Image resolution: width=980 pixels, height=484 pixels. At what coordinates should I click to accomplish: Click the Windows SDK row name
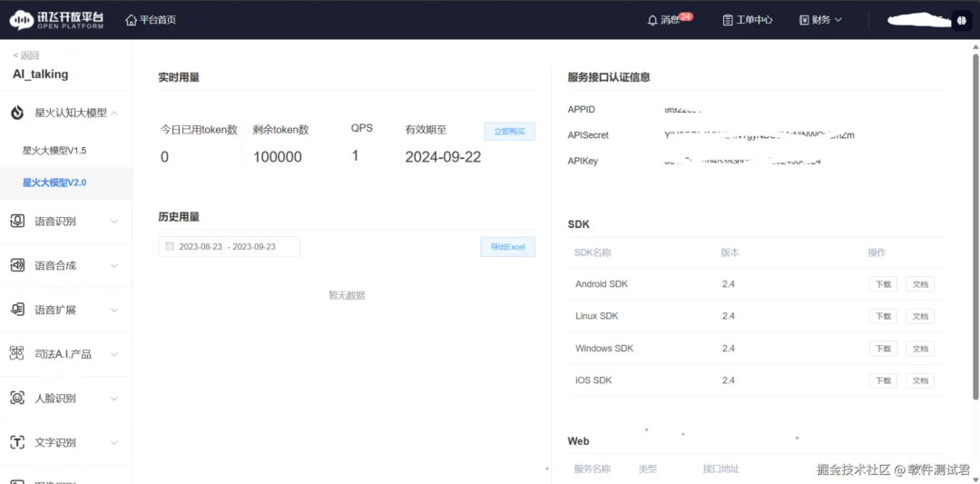[604, 349]
